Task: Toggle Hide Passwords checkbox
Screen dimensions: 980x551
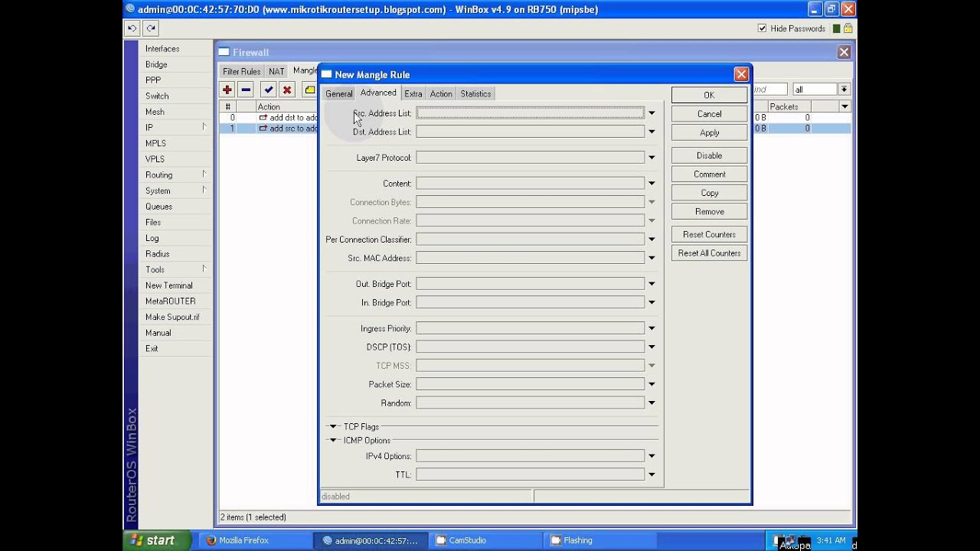Action: (762, 28)
